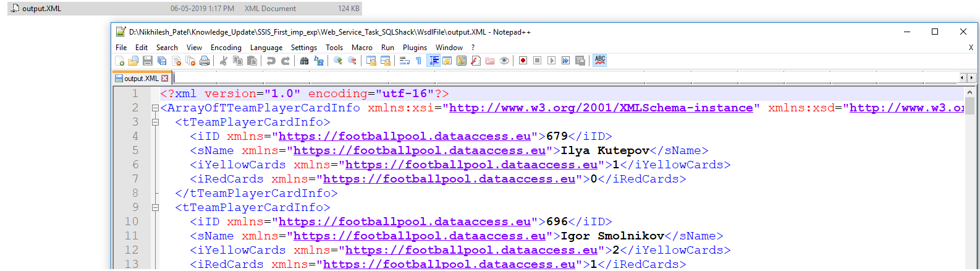Image resolution: width=980 pixels, height=271 pixels.
Task: Select the output.XML document tab
Action: point(142,79)
